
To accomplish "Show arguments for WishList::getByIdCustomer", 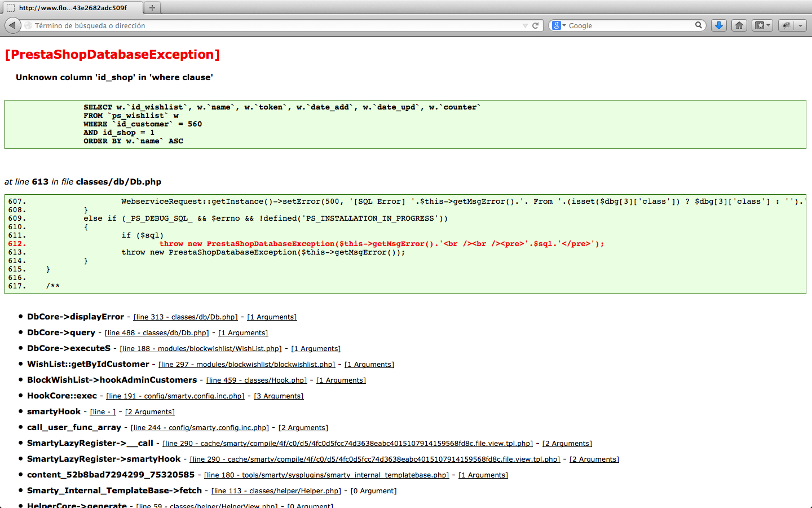I will click(x=369, y=365).
